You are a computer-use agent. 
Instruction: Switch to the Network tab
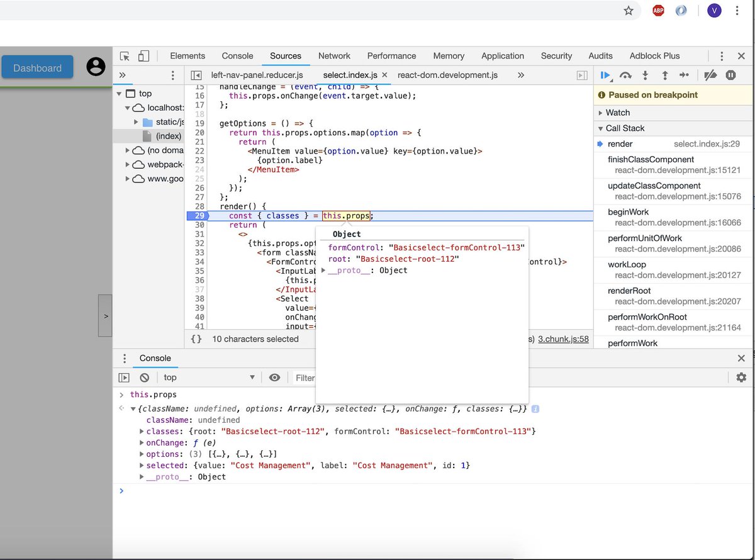pos(334,56)
